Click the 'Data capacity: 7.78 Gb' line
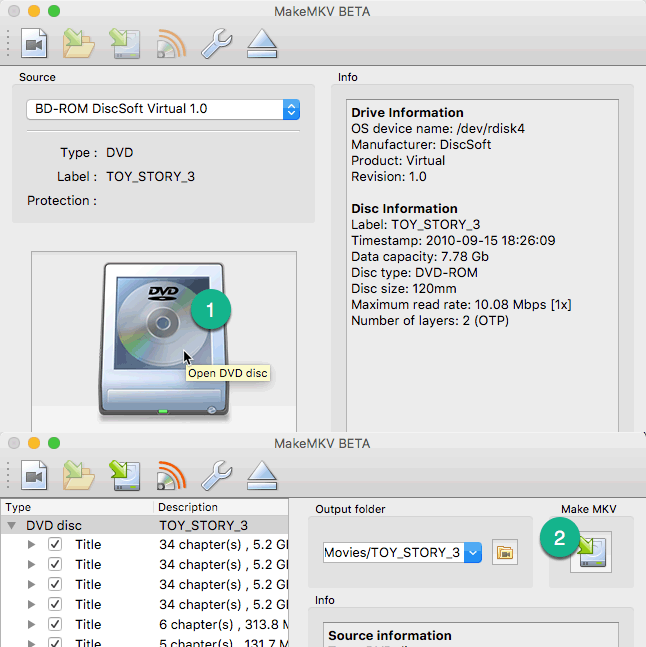This screenshot has width=646, height=647. coord(420,257)
